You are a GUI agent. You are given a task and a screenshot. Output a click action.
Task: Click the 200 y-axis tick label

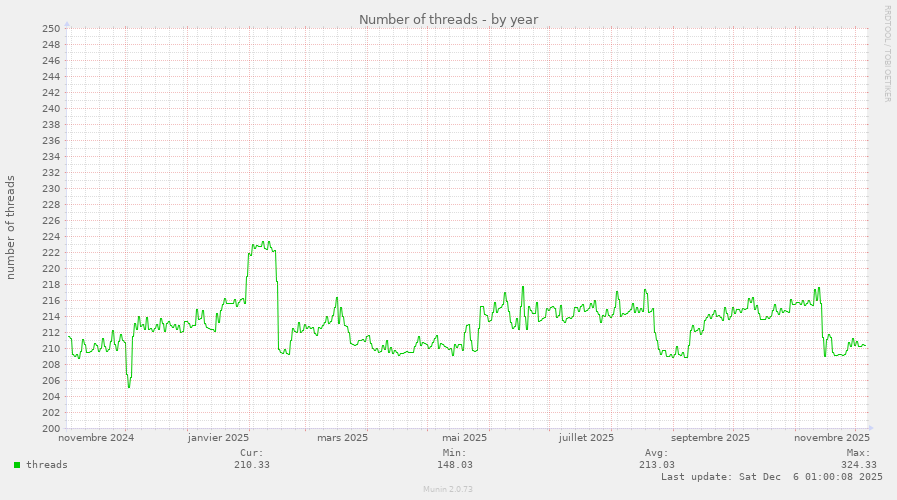pos(51,428)
